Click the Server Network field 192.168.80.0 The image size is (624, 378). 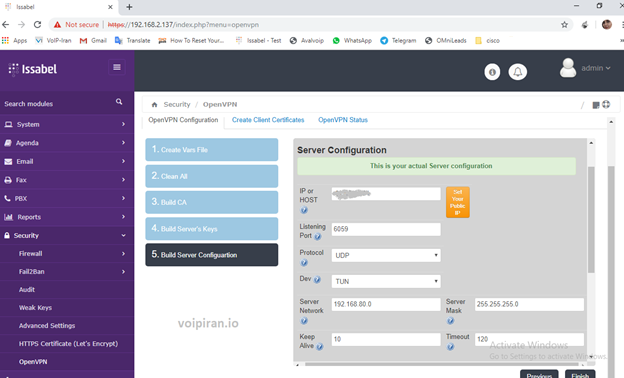(x=386, y=304)
